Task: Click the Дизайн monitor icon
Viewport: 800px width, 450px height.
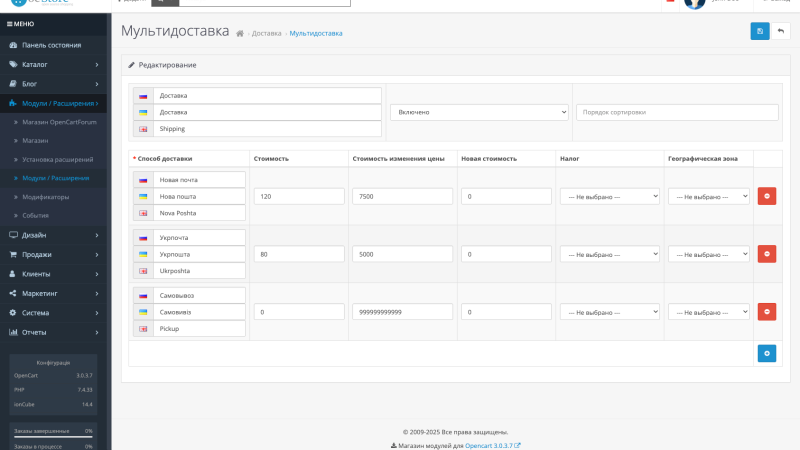Action: pos(13,235)
